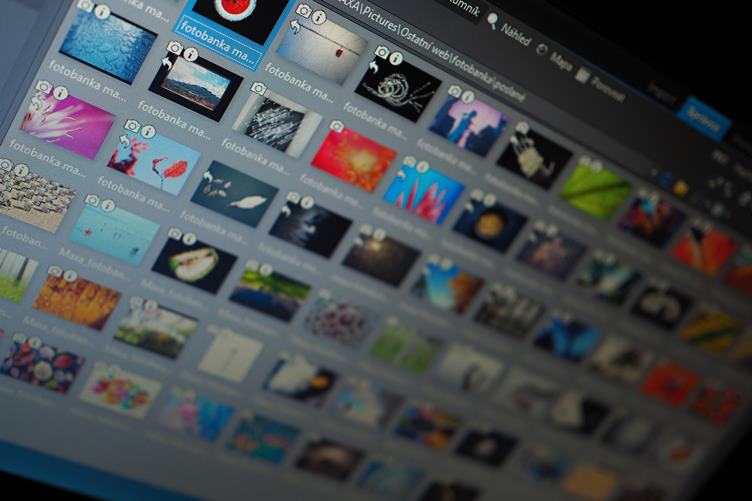Click camera icon on sliced green fruit photo

coord(175,233)
